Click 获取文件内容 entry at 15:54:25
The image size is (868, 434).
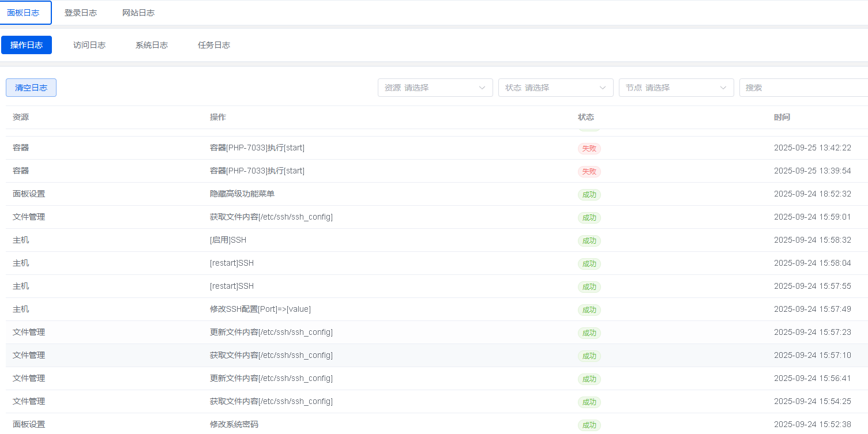271,401
